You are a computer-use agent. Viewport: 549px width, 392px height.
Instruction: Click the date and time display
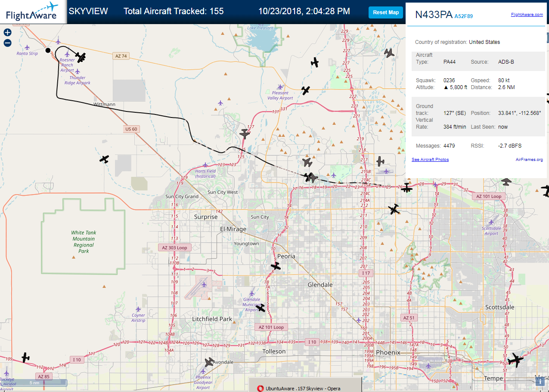tap(304, 11)
